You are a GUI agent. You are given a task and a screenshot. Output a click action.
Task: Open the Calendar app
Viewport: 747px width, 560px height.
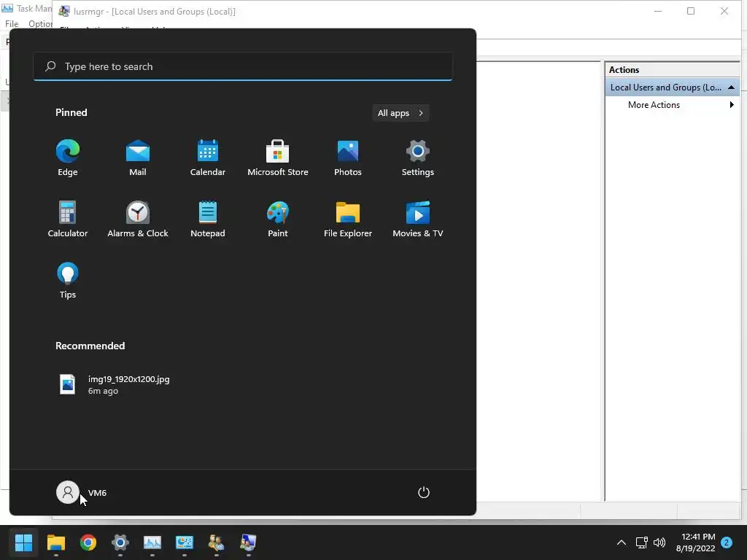pos(208,157)
